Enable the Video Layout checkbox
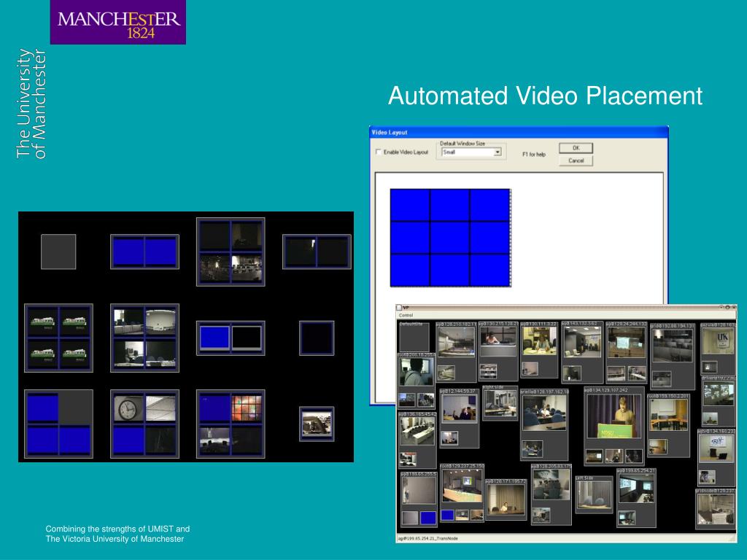The height and width of the screenshot is (560, 747). pyautogui.click(x=379, y=152)
